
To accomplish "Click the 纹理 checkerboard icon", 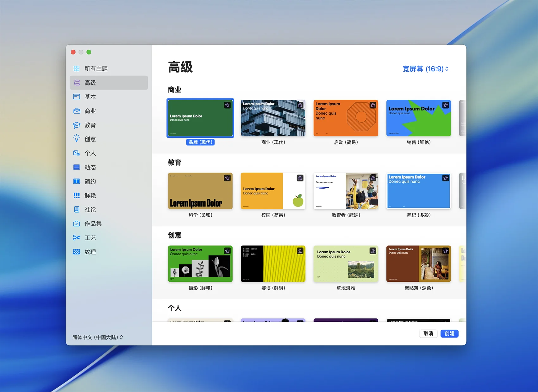I will (x=77, y=252).
